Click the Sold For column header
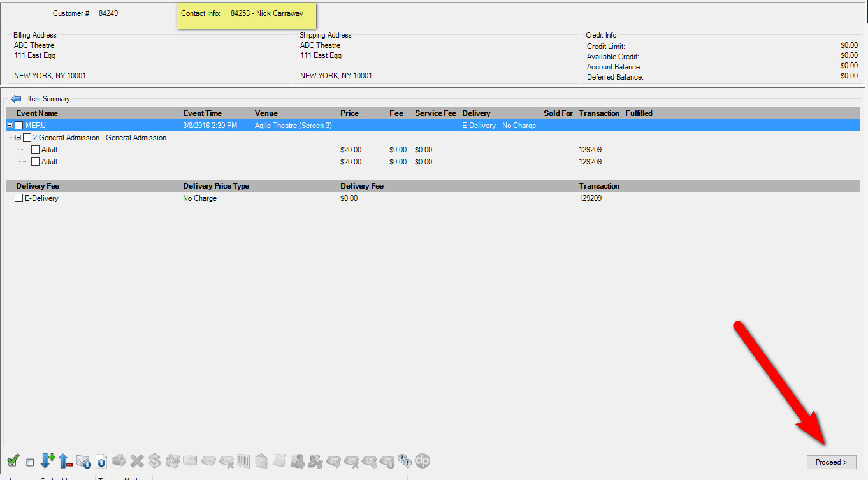The height and width of the screenshot is (480, 868). tap(558, 113)
